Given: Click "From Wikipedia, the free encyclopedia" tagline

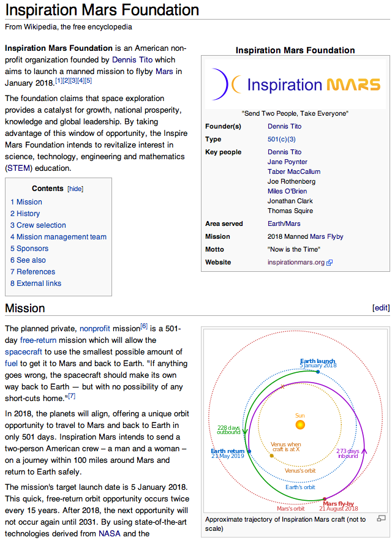Looking at the screenshot, I should [69, 27].
